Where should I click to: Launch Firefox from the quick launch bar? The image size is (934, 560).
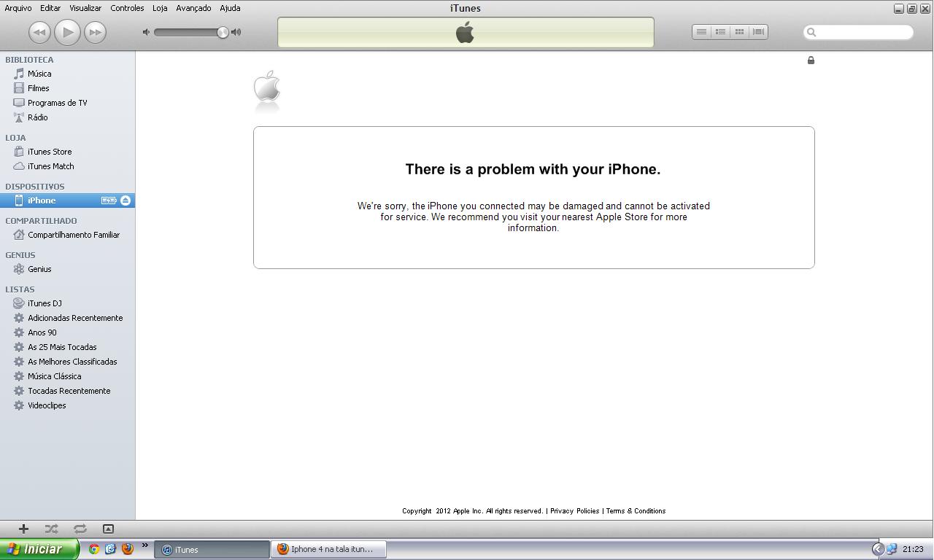pos(127,549)
